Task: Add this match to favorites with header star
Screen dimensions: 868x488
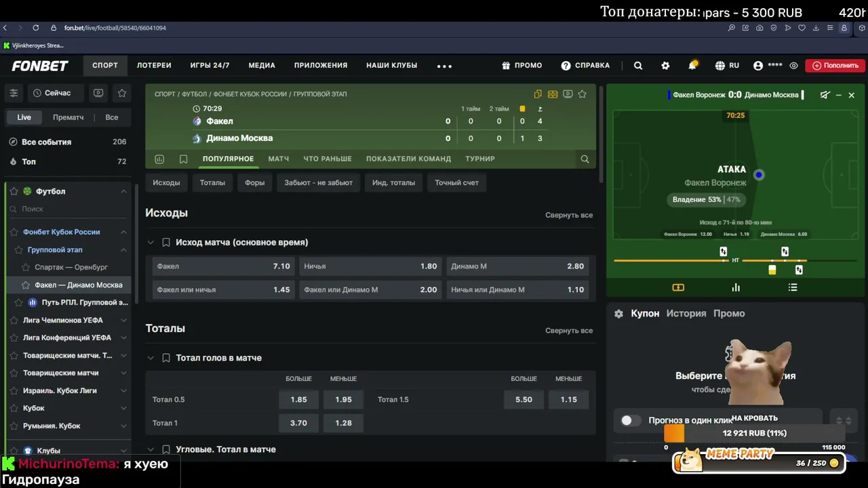Action: coord(582,94)
